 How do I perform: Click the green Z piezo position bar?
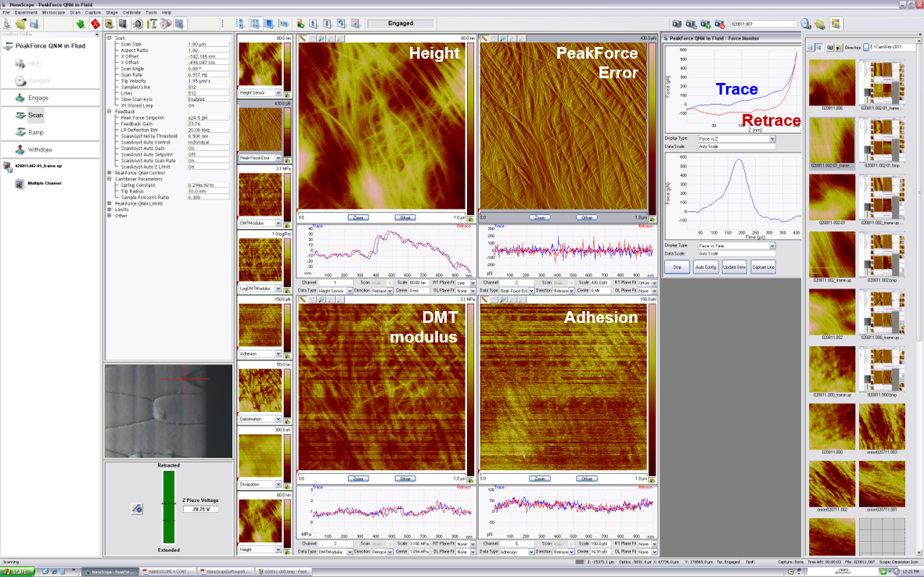point(168,507)
